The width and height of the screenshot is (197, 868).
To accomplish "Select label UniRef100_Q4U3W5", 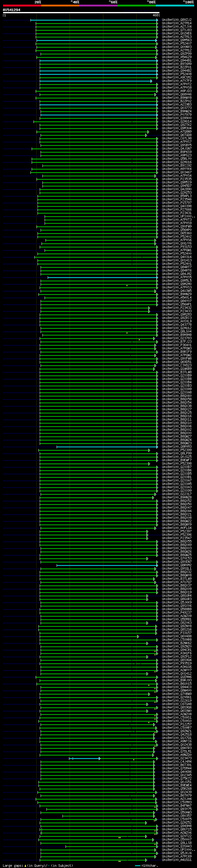I will point(176,291).
